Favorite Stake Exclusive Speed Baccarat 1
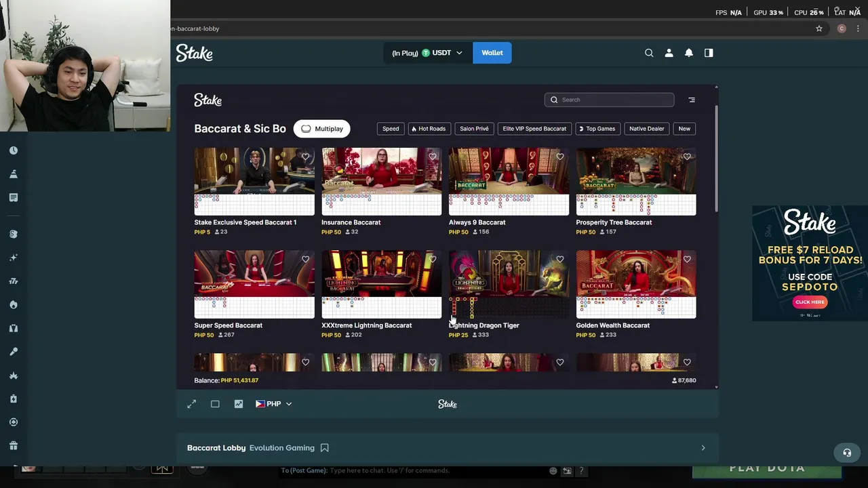This screenshot has height=488, width=868. click(306, 157)
